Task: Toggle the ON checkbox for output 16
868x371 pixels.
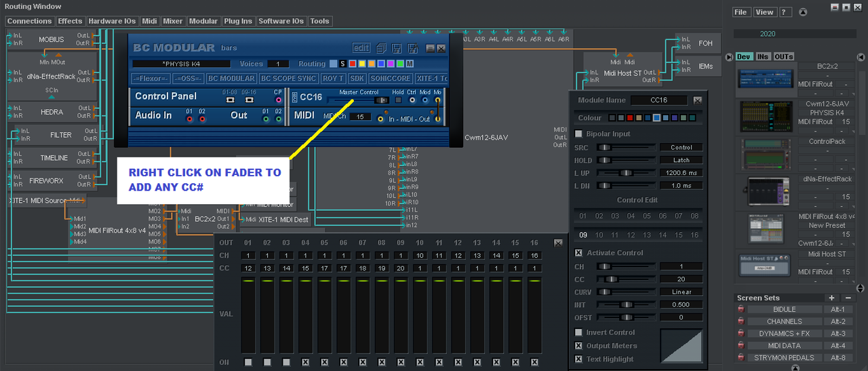Action: pos(535,362)
